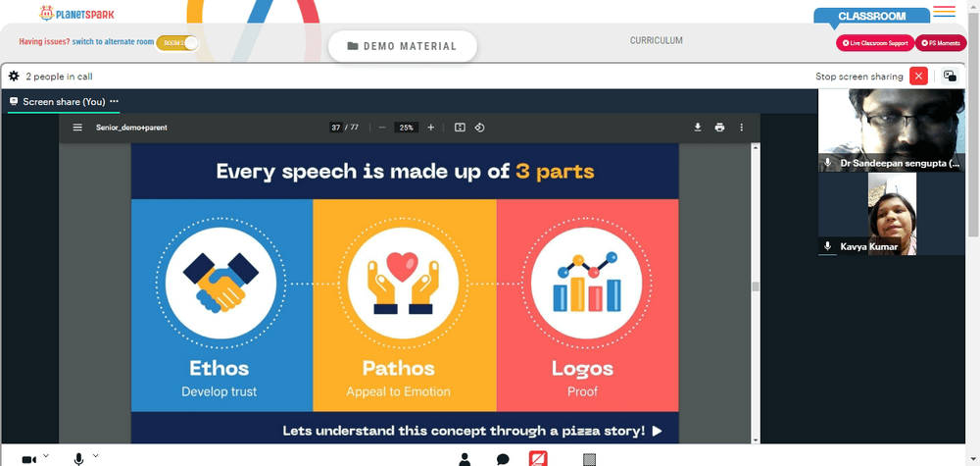Open the participants people icon
This screenshot has height=466, width=980.
tap(465, 460)
